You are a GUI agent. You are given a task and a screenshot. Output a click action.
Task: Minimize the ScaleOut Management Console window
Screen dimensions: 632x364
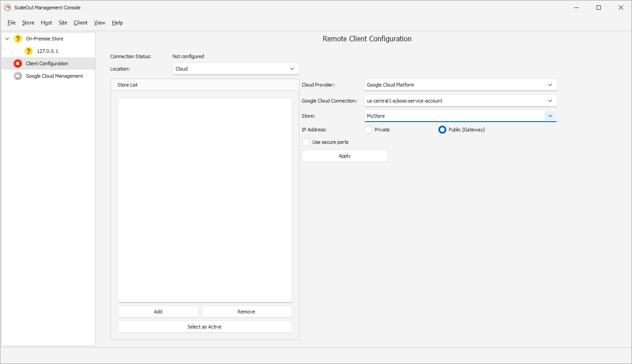click(576, 8)
